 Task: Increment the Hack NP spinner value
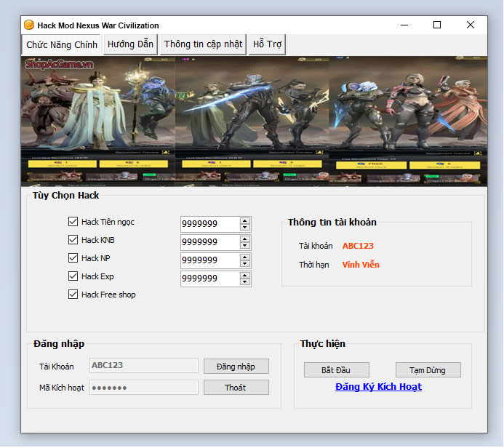pyautogui.click(x=245, y=257)
